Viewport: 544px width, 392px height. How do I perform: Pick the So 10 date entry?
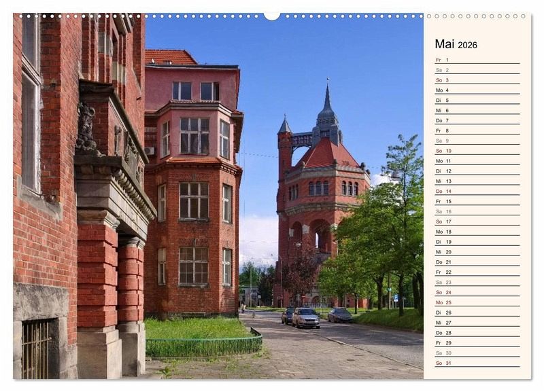pyautogui.click(x=477, y=151)
